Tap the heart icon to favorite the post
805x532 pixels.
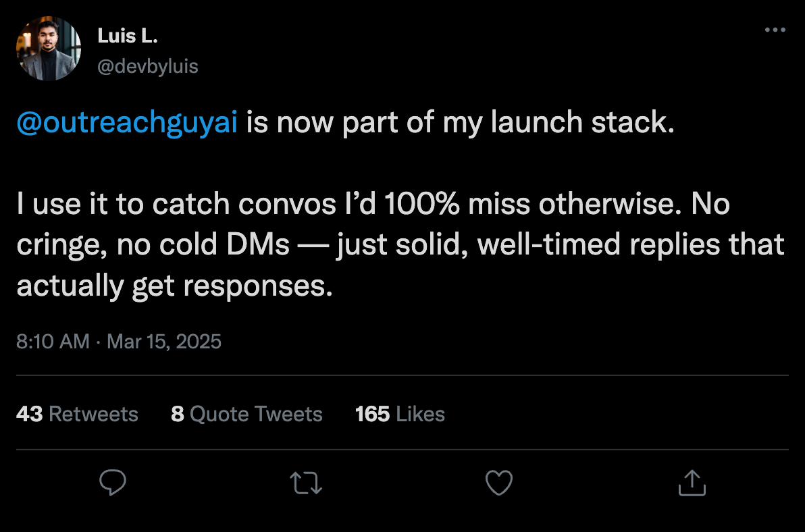point(499,482)
